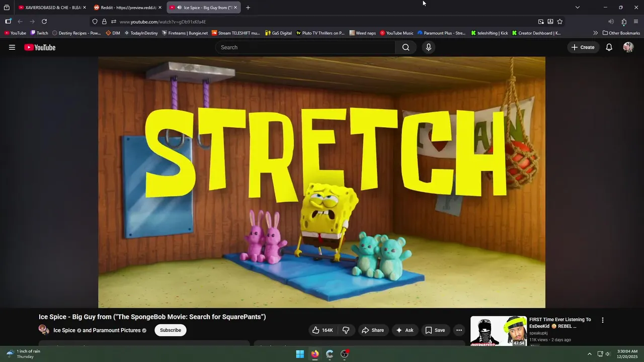Screen dimensions: 644x362
Task: Open more actions ellipsis beside Save
Action: (x=459, y=330)
